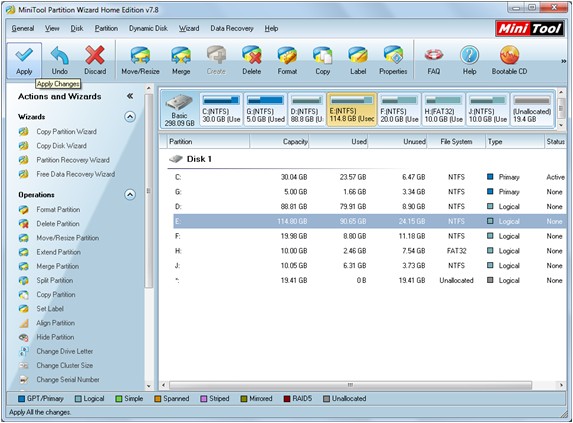Select H:(FAT32) block in disk map

pyautogui.click(x=444, y=109)
